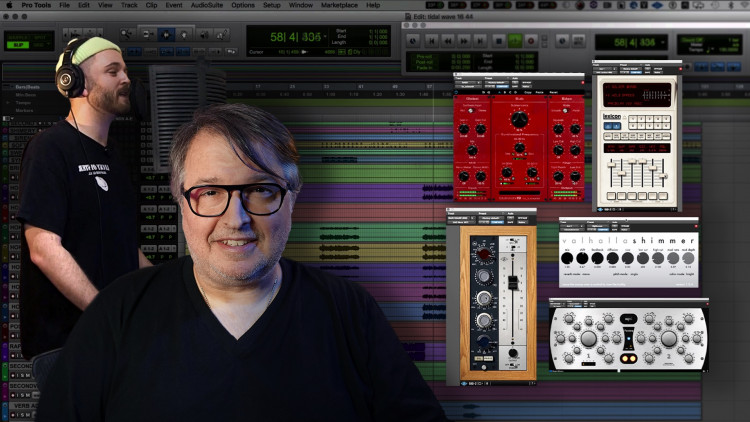Click the main counter 58|4|336 display
The height and width of the screenshot is (422, 750).
(x=295, y=37)
